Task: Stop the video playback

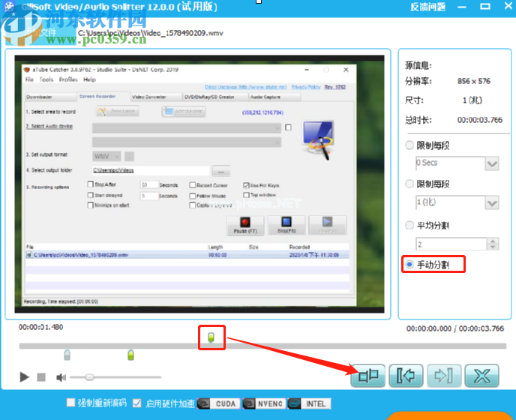Action: [x=41, y=377]
